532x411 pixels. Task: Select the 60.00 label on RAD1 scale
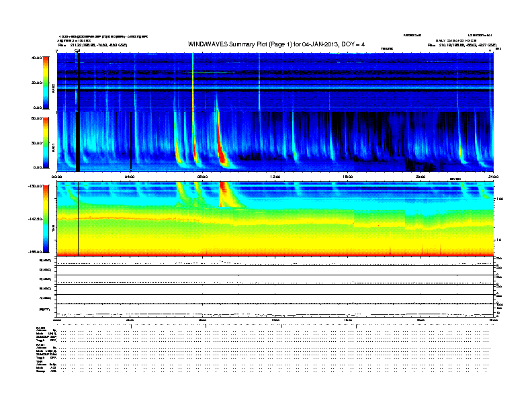[36, 118]
